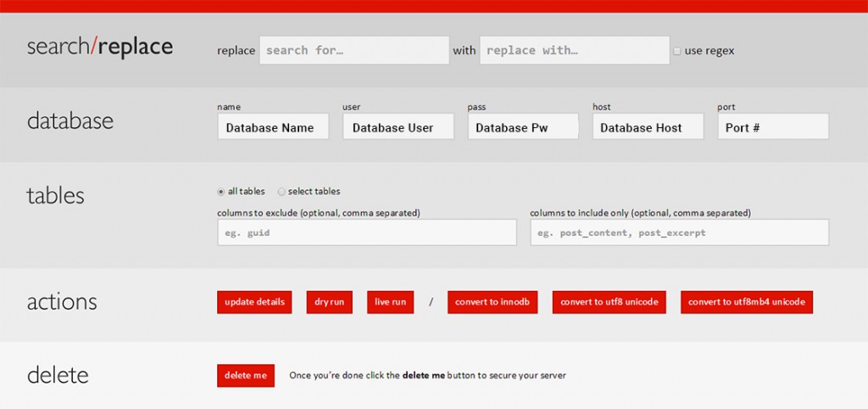Execute the 'live run' button
The height and width of the screenshot is (409, 868).
(x=390, y=302)
